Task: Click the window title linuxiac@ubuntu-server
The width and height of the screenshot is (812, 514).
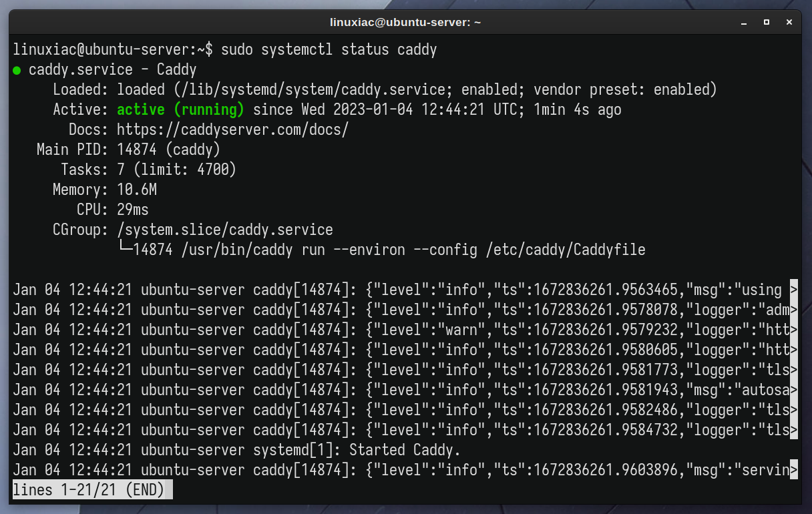Action: [x=405, y=22]
